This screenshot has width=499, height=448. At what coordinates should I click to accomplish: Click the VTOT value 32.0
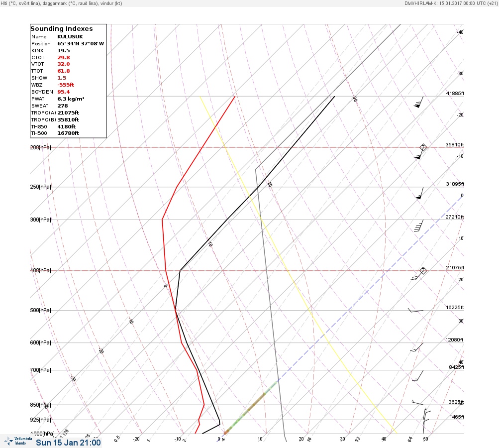63,64
